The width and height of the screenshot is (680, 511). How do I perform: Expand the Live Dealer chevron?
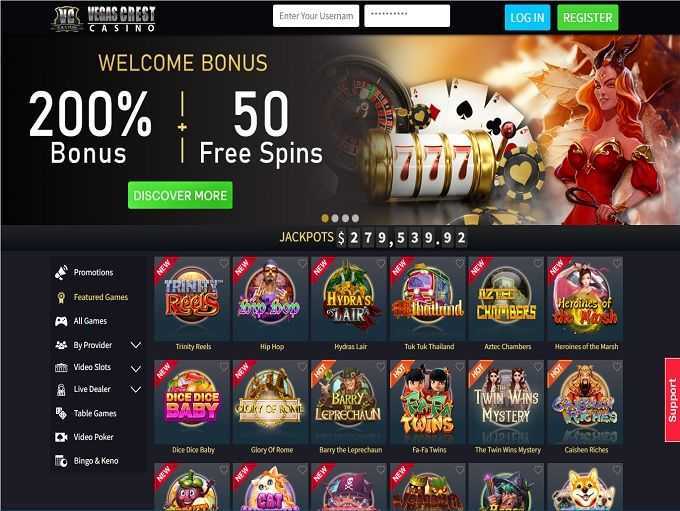coord(136,390)
